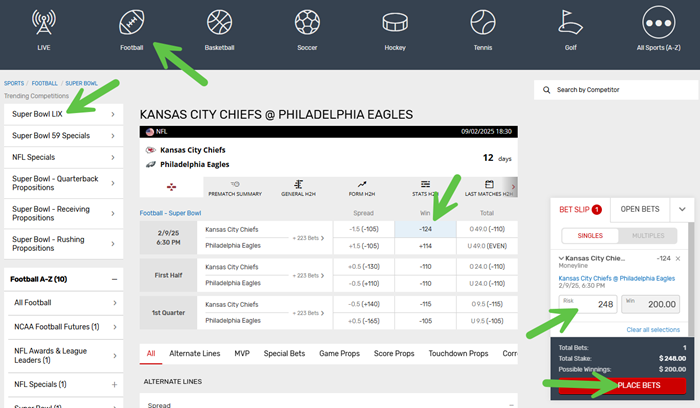Click the search magnifier icon
700x408 pixels.
(545, 90)
